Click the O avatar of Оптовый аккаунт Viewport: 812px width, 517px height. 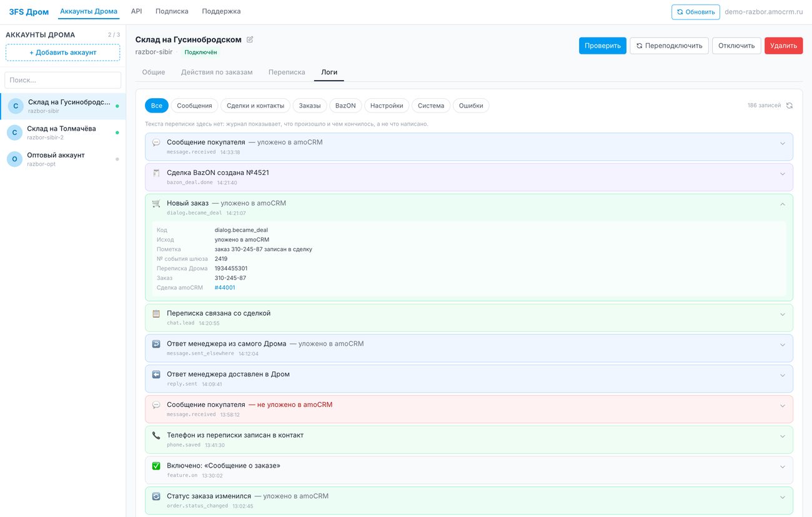(15, 159)
